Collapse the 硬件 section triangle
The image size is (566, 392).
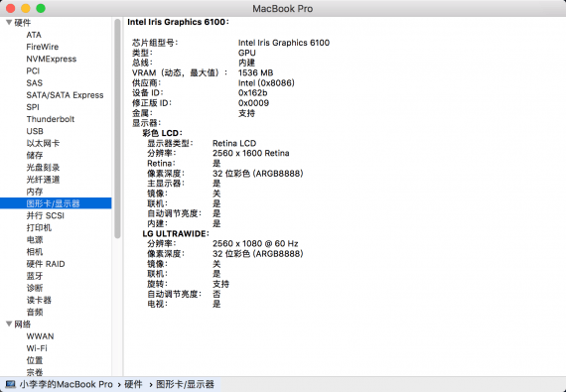pos(9,23)
